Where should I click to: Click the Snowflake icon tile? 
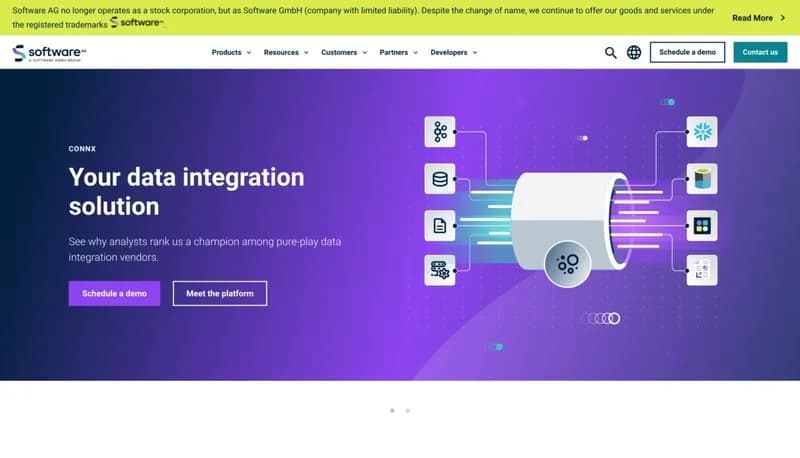702,132
